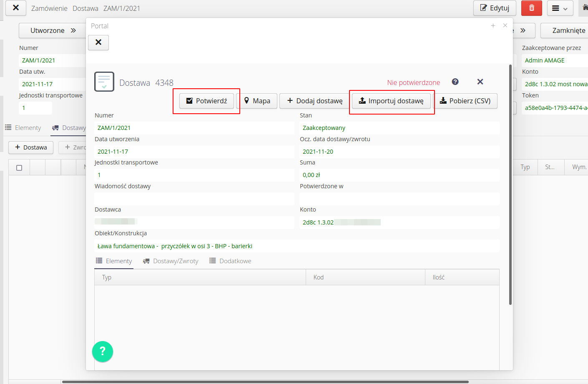
Task: Add a new portal tab with plus icon
Action: pyautogui.click(x=493, y=26)
